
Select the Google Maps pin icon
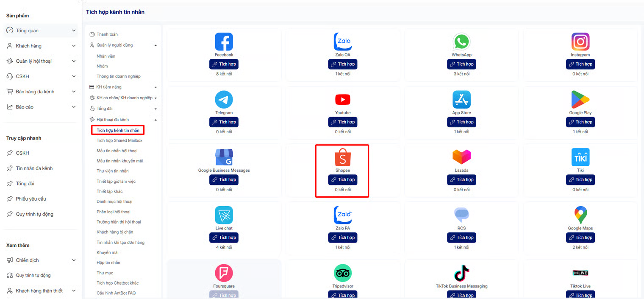580,215
